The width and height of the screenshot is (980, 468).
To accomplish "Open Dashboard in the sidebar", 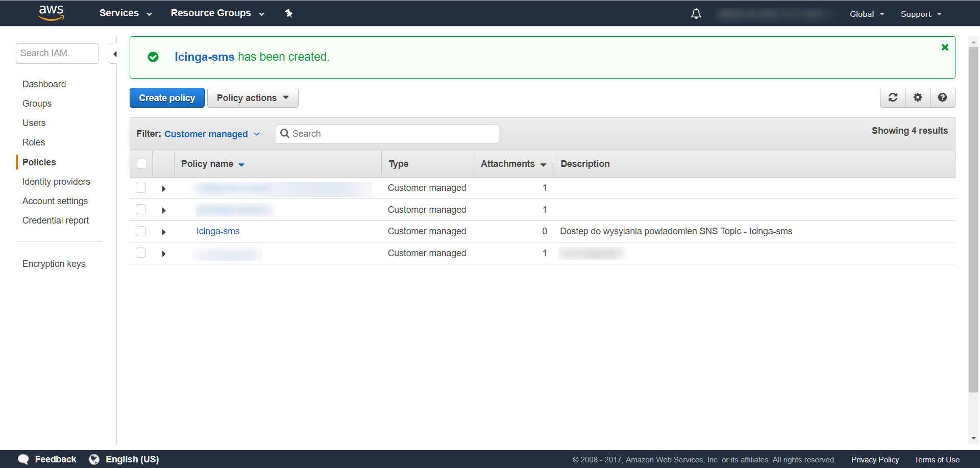I will coord(44,84).
